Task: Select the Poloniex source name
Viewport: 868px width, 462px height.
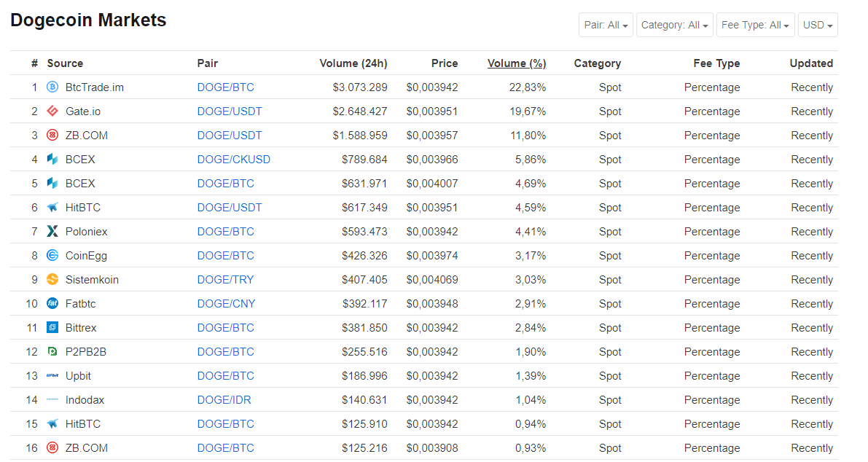Action: pyautogui.click(x=86, y=232)
